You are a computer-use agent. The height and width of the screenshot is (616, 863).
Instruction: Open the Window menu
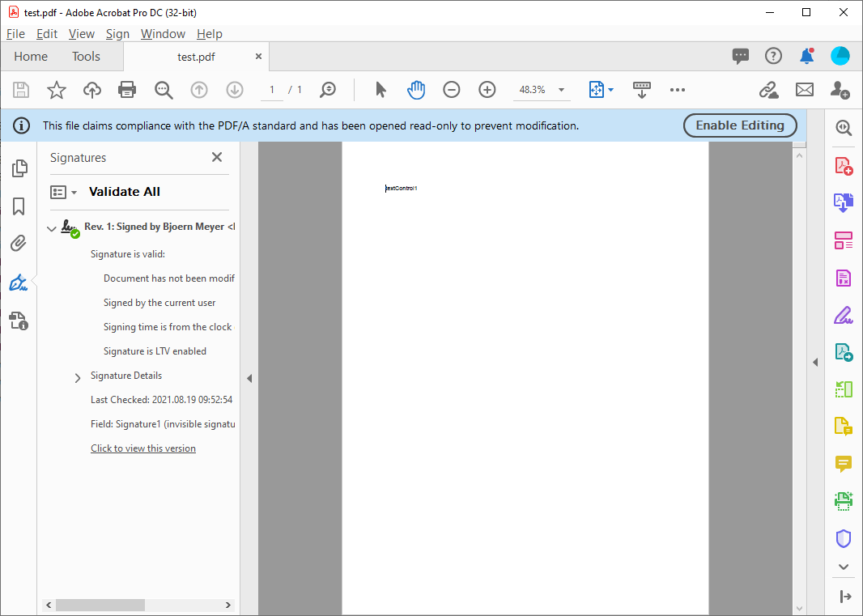point(163,34)
